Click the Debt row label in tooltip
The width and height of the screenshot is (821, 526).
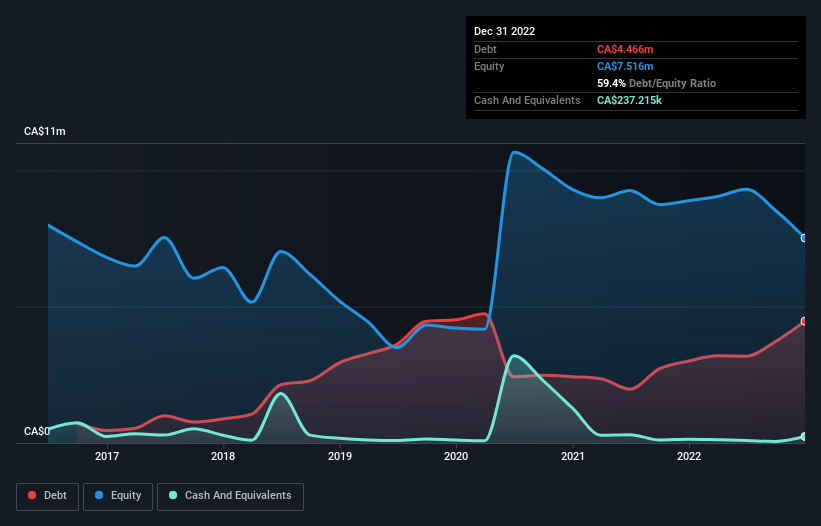pyautogui.click(x=485, y=49)
